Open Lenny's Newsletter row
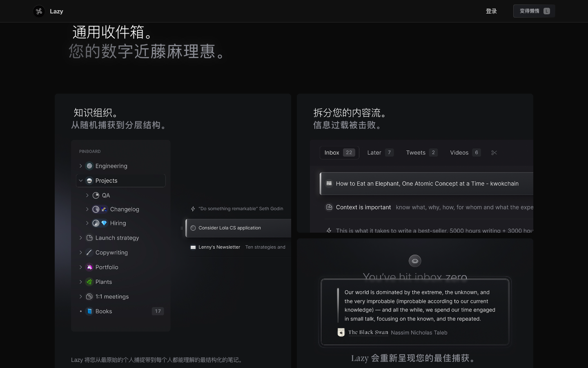The image size is (588, 368). [x=238, y=247]
